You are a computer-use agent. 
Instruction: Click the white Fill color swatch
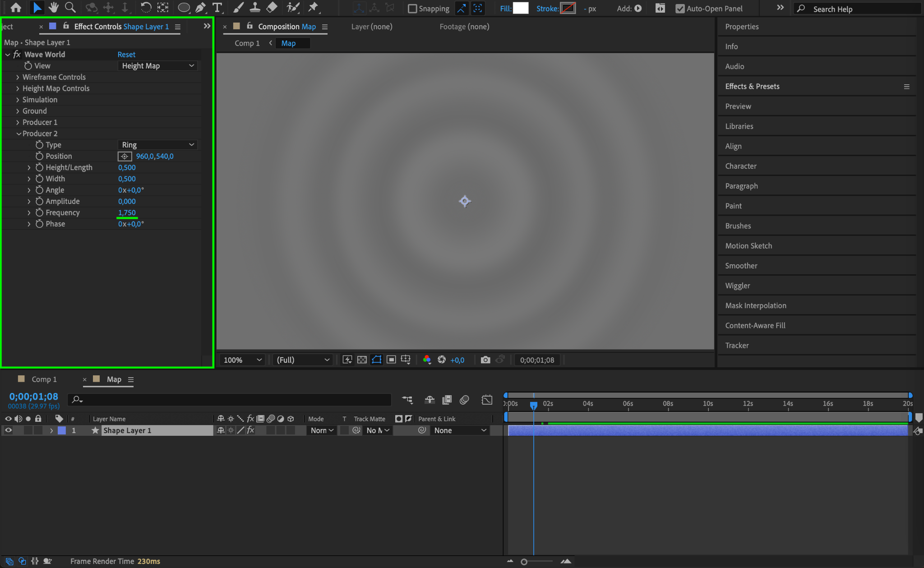[x=521, y=8]
